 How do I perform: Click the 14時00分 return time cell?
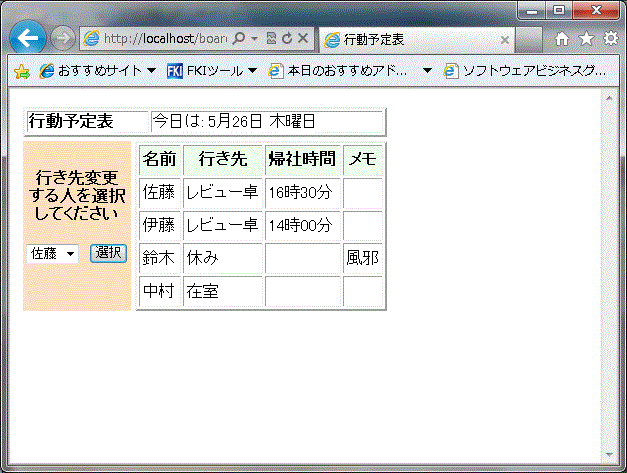pyautogui.click(x=302, y=226)
